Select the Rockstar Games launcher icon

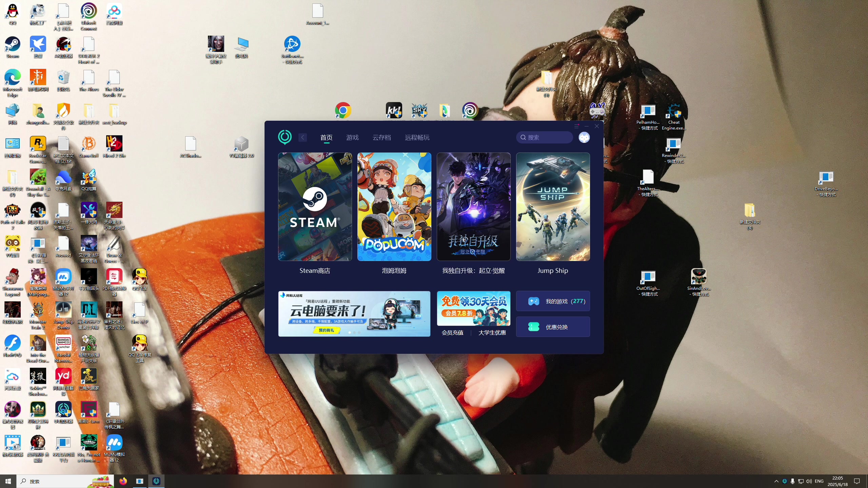click(x=38, y=149)
